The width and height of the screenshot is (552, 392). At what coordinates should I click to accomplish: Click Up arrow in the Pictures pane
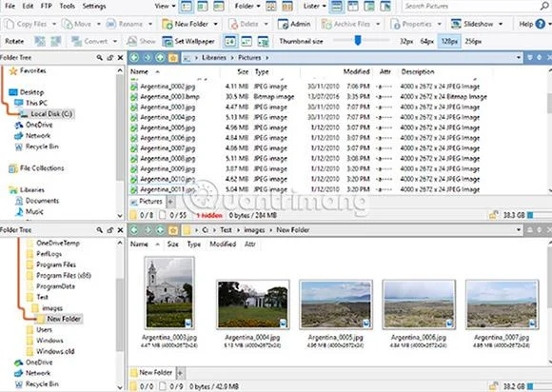pyautogui.click(x=160, y=57)
